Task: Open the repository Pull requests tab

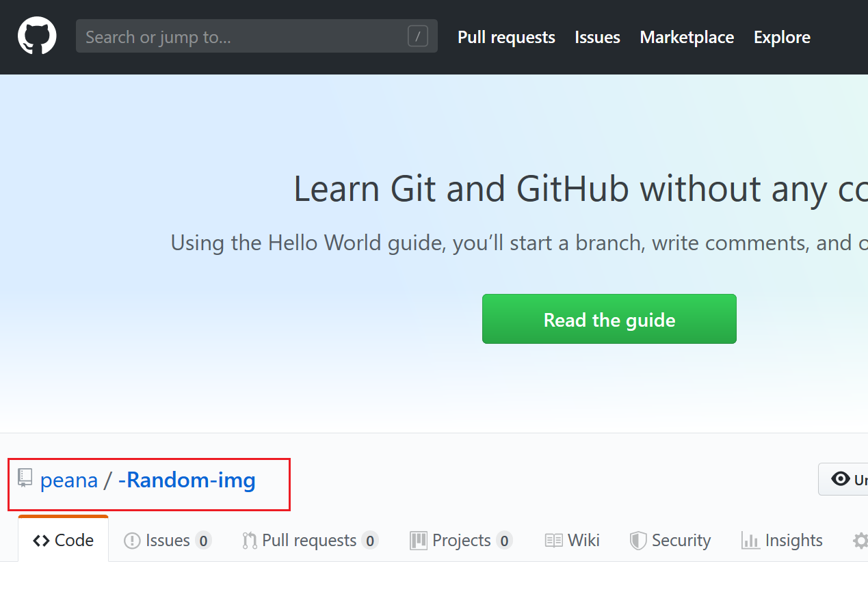Action: (310, 540)
